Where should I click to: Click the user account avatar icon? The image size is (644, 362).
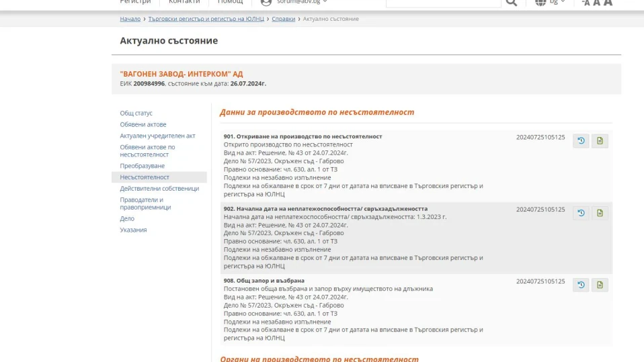point(266,2)
